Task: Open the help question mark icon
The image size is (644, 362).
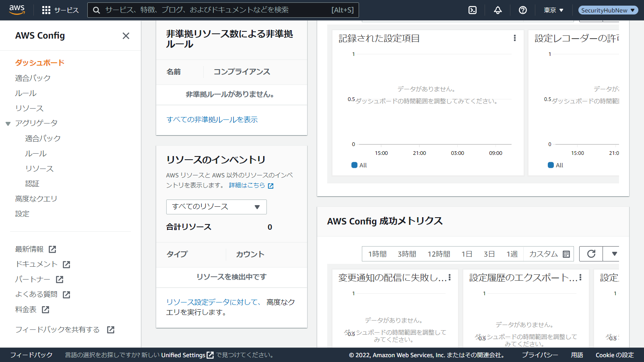Action: point(523,10)
